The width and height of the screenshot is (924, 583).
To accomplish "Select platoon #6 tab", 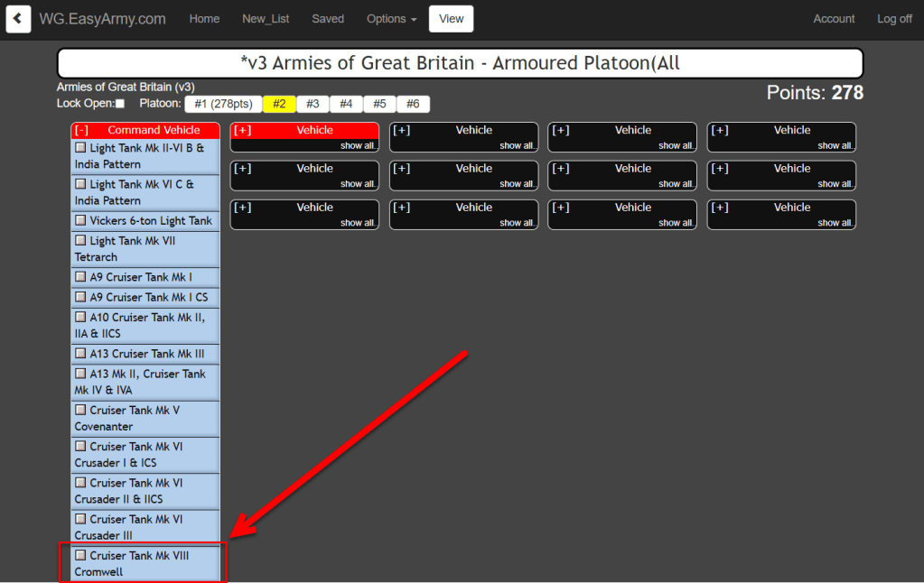I will click(x=413, y=104).
